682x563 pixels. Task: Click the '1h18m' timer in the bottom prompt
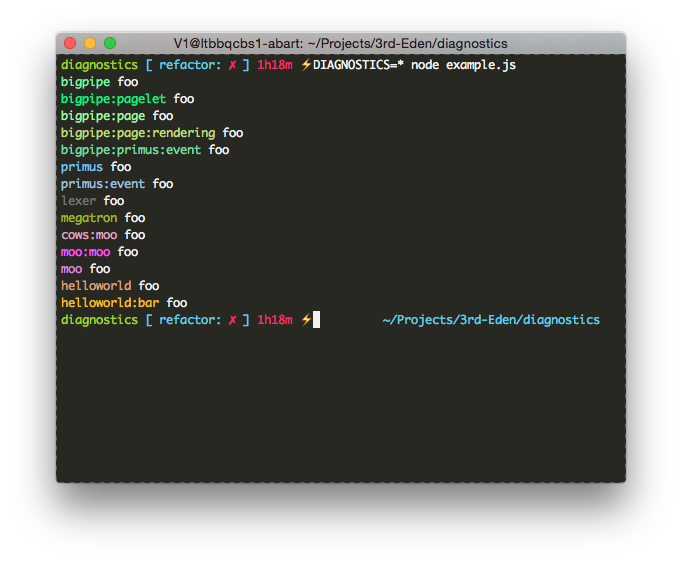(x=274, y=320)
